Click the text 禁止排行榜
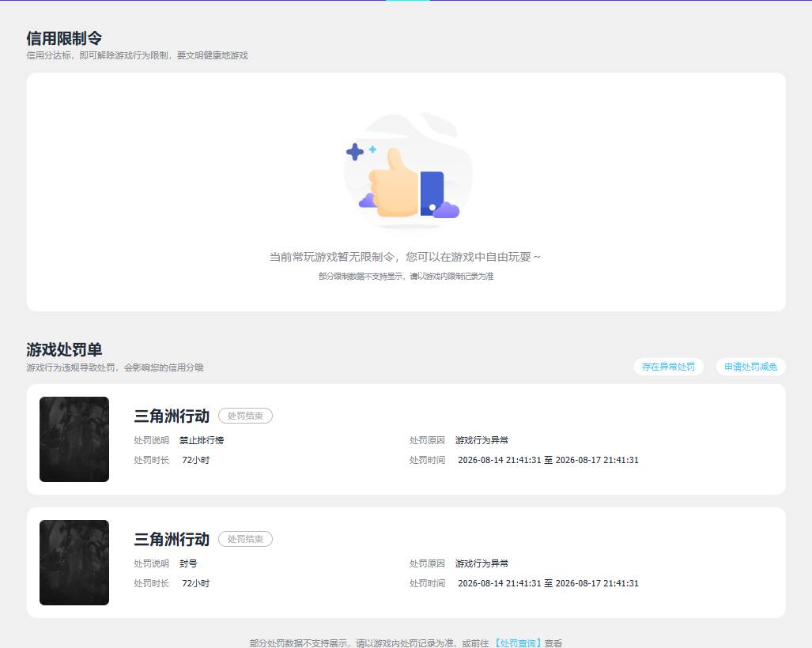Viewport: 812px width, 648px height. tap(202, 440)
